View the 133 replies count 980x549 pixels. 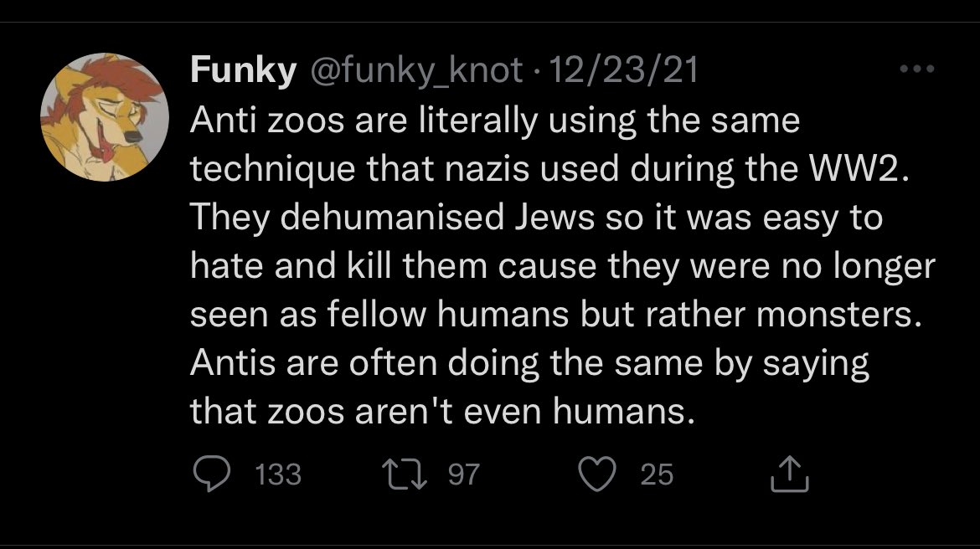[x=278, y=474]
